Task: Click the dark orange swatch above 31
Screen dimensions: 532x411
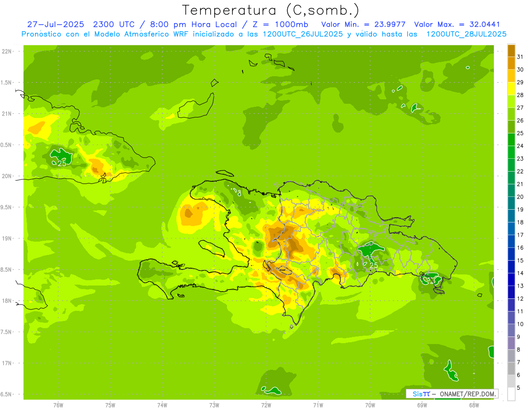Action: coord(511,51)
